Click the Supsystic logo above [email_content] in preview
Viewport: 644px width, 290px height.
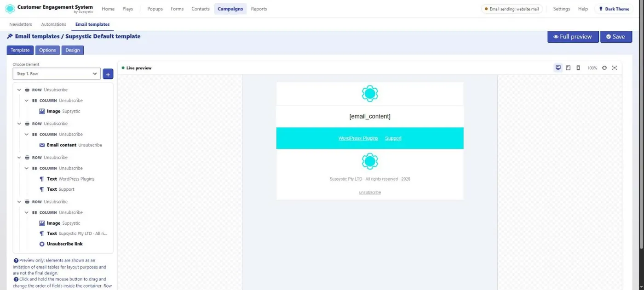370,94
